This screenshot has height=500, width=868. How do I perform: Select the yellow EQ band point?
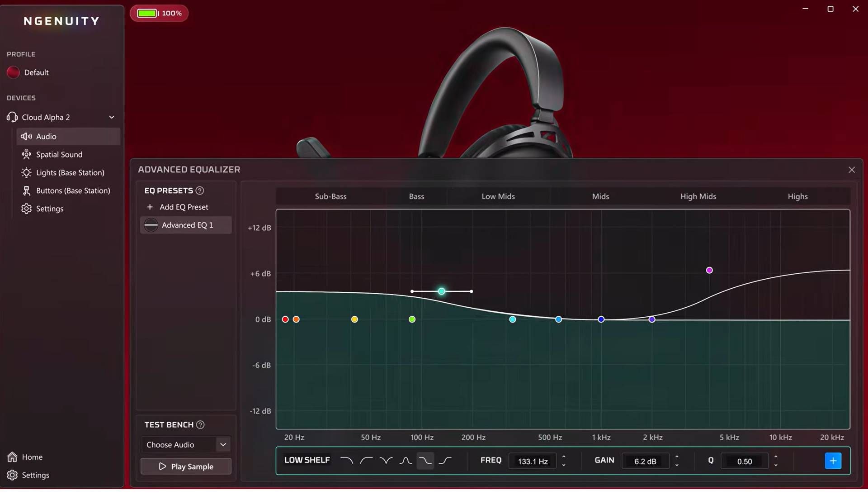[354, 319]
